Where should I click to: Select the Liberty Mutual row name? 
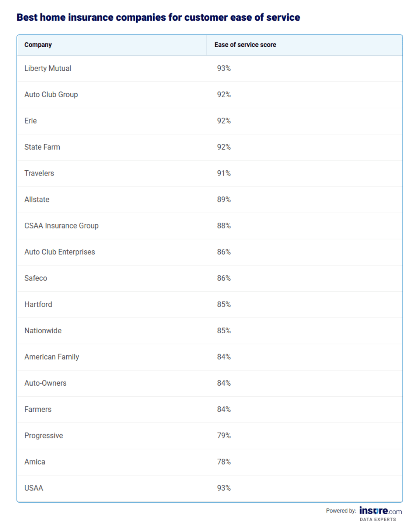tap(48, 68)
